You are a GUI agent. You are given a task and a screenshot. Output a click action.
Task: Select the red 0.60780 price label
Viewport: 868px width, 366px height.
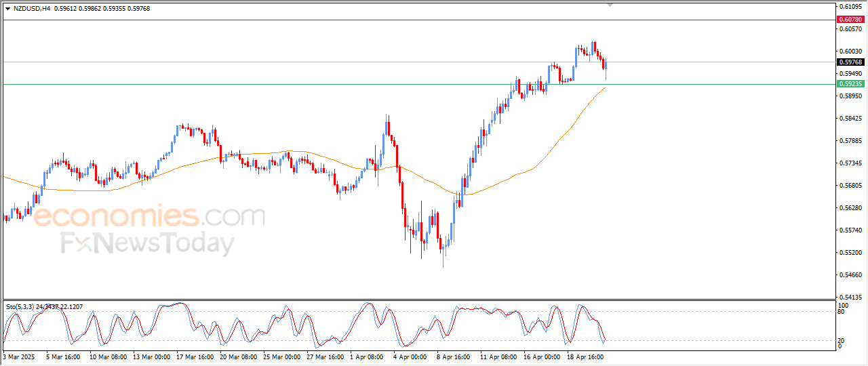point(850,20)
